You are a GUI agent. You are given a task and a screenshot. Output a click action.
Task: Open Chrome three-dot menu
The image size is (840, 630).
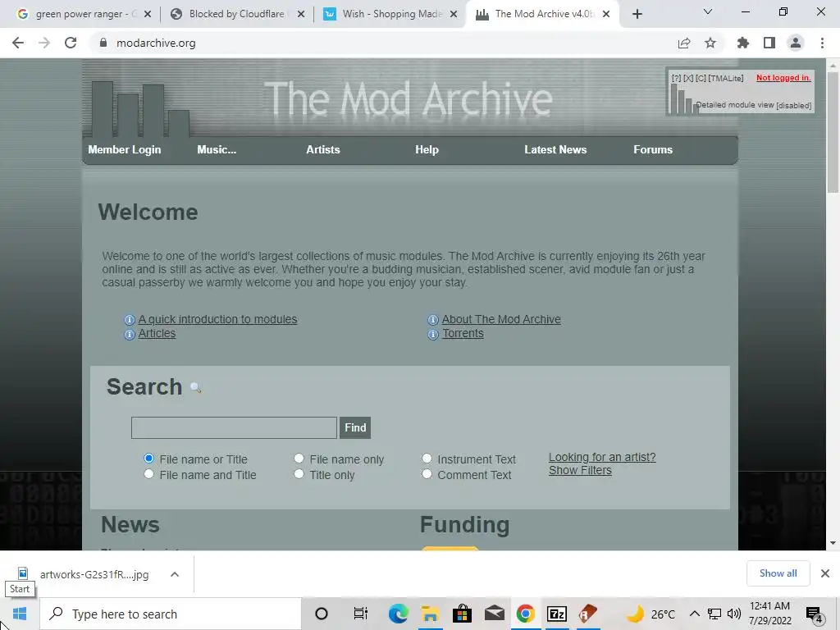[822, 43]
